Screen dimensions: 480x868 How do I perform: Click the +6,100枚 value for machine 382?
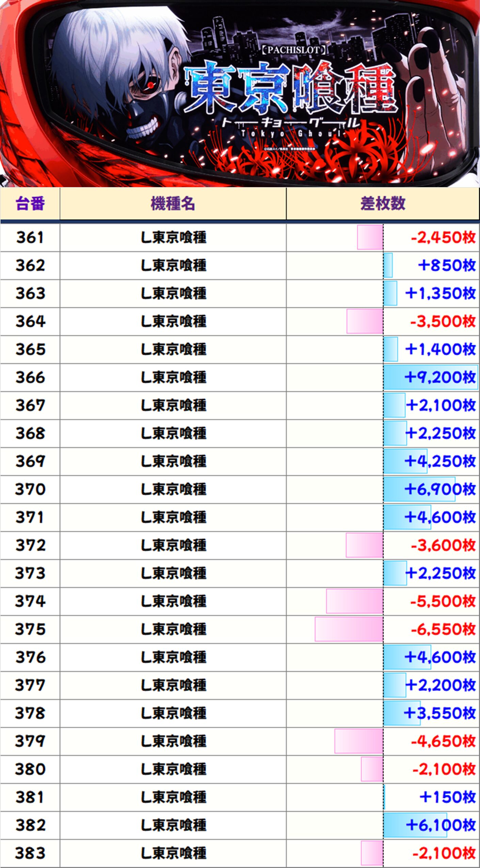[x=441, y=825]
